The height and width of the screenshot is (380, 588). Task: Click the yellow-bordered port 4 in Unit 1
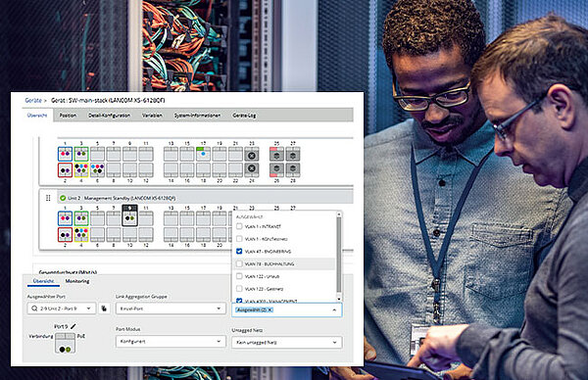[x=81, y=170]
